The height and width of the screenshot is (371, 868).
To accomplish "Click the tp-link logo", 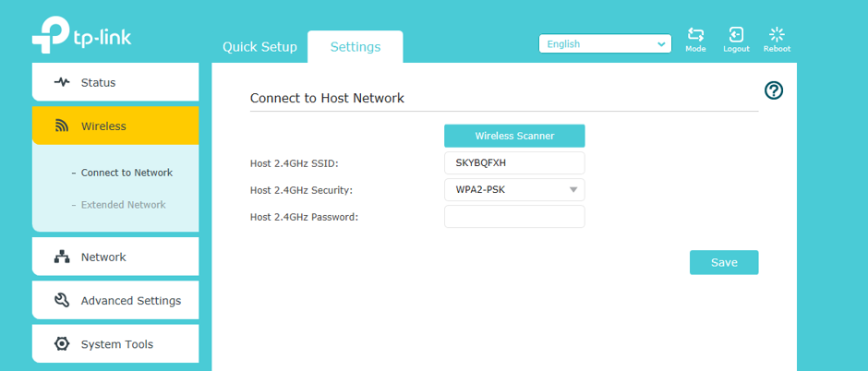I will [x=82, y=35].
